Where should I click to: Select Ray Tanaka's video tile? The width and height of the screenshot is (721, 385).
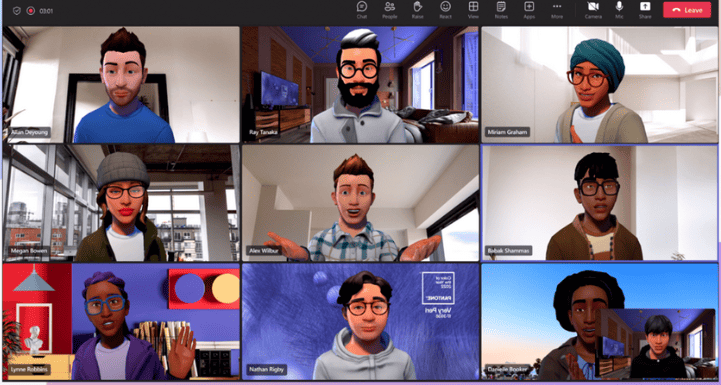coord(360,84)
